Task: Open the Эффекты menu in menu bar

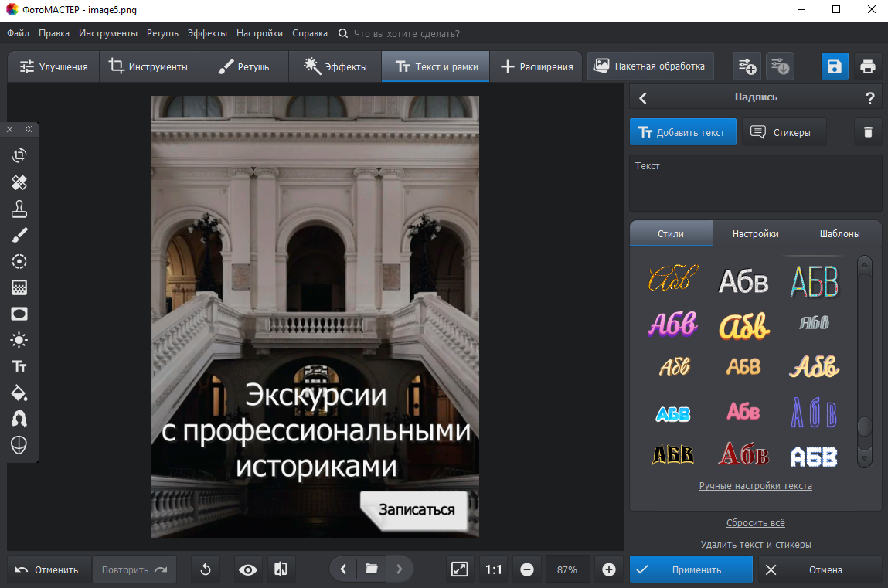Action: coord(207,33)
